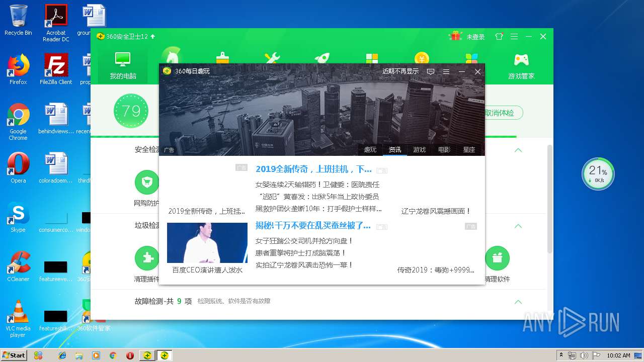Switch to 星座 tab
Image resolution: width=644 pixels, height=362 pixels.
pos(469,150)
